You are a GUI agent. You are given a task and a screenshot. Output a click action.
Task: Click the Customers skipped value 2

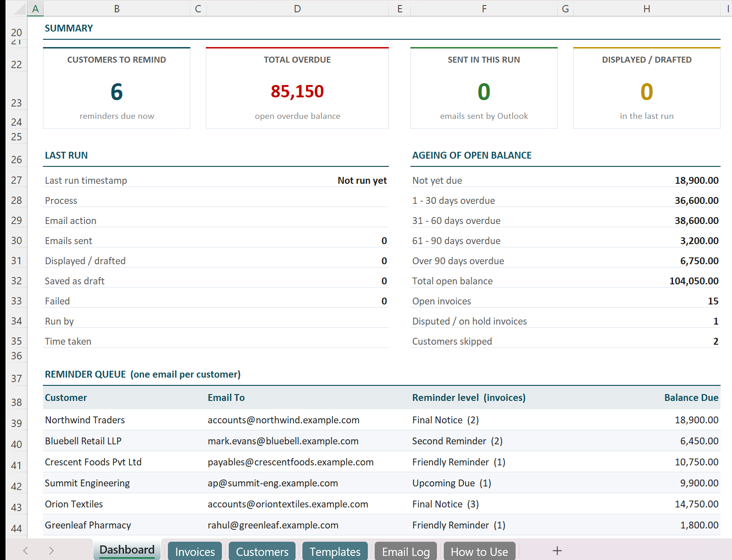716,341
